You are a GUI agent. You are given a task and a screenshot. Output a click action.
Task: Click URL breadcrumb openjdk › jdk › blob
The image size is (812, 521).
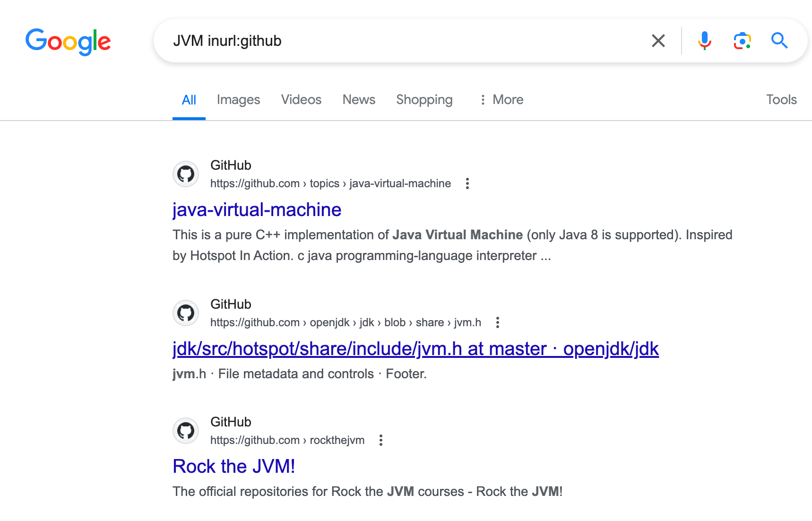tap(357, 322)
